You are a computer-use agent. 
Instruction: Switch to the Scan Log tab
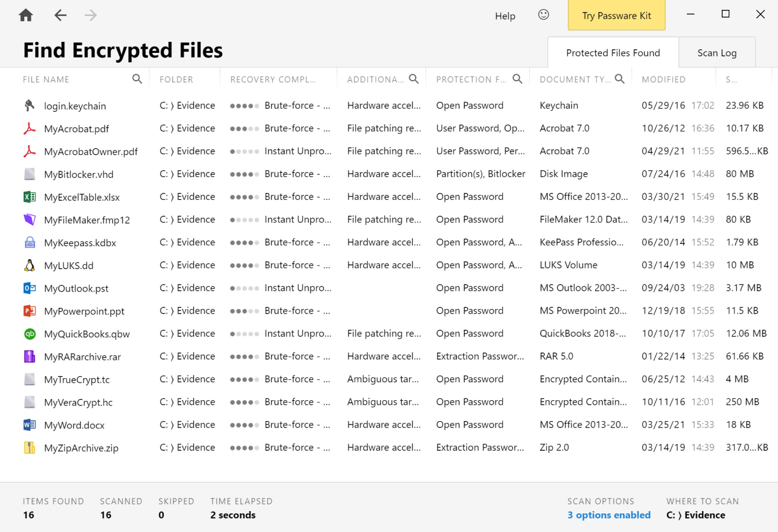(716, 53)
